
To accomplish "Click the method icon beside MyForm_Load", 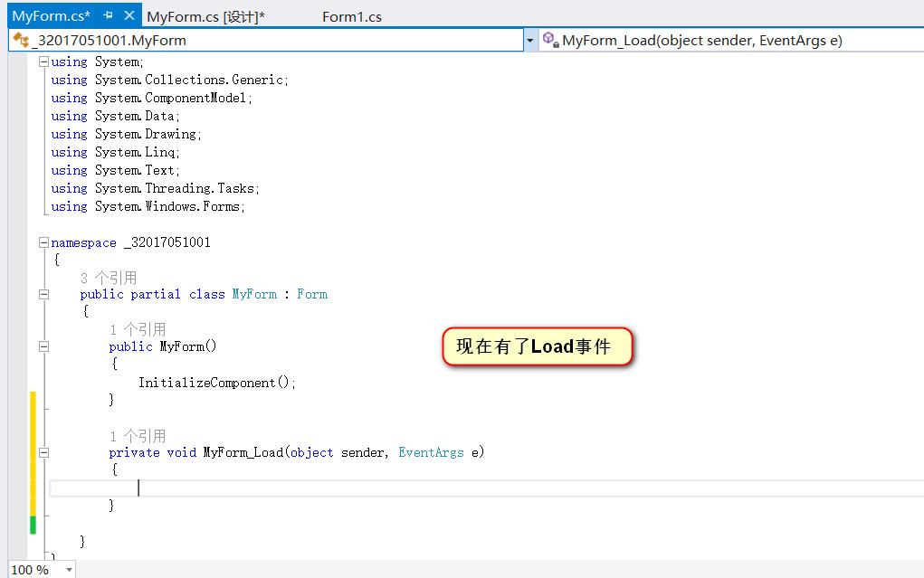I will point(549,40).
